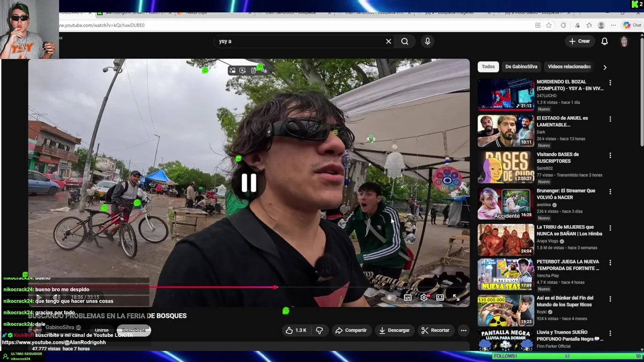Open options for Visitando BASES de SUSCRIPTORES
This screenshot has height=362, width=644.
coord(610,155)
